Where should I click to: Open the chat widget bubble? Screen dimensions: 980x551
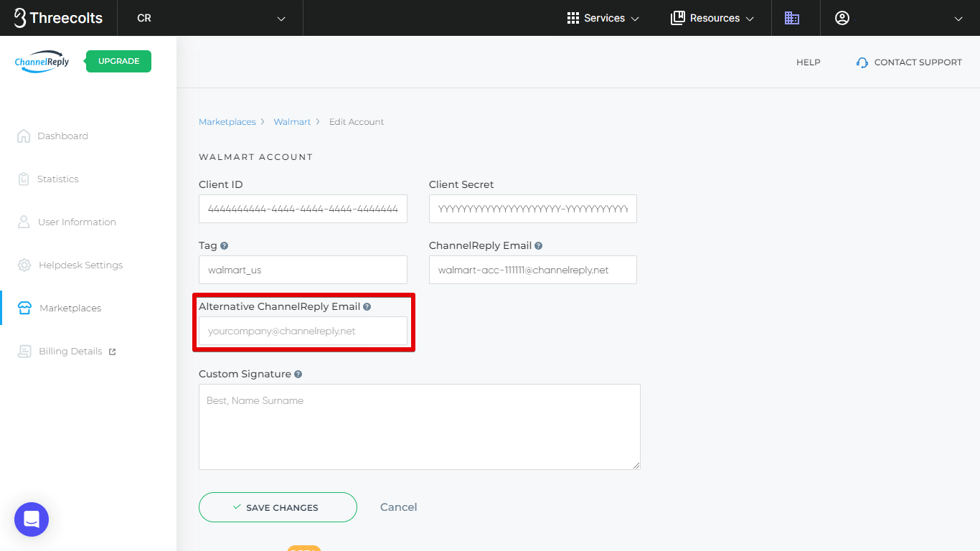(x=32, y=519)
